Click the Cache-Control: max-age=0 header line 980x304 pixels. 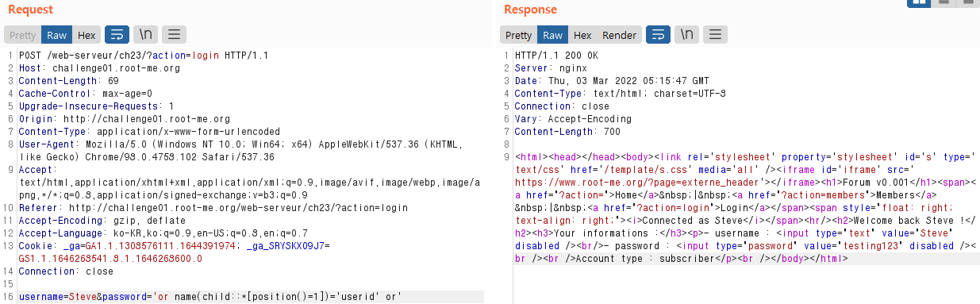click(86, 94)
